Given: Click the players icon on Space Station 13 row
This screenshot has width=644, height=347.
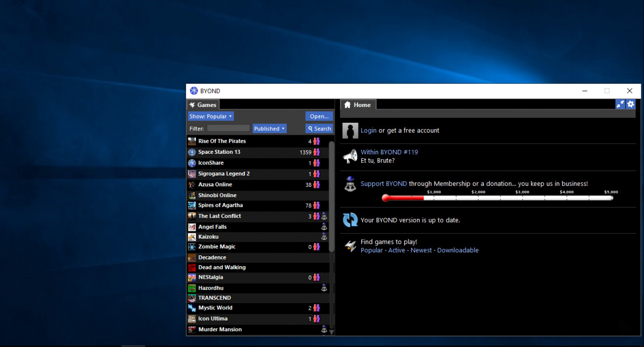Looking at the screenshot, I should [x=317, y=152].
